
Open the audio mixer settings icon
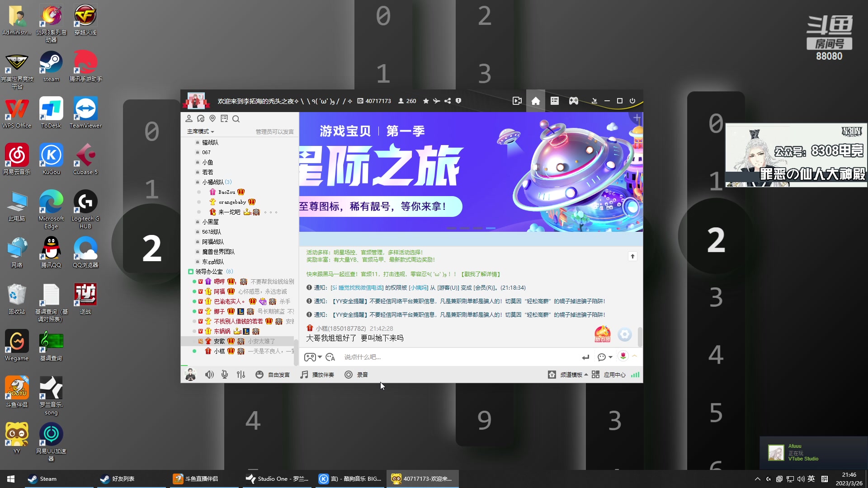(x=241, y=375)
